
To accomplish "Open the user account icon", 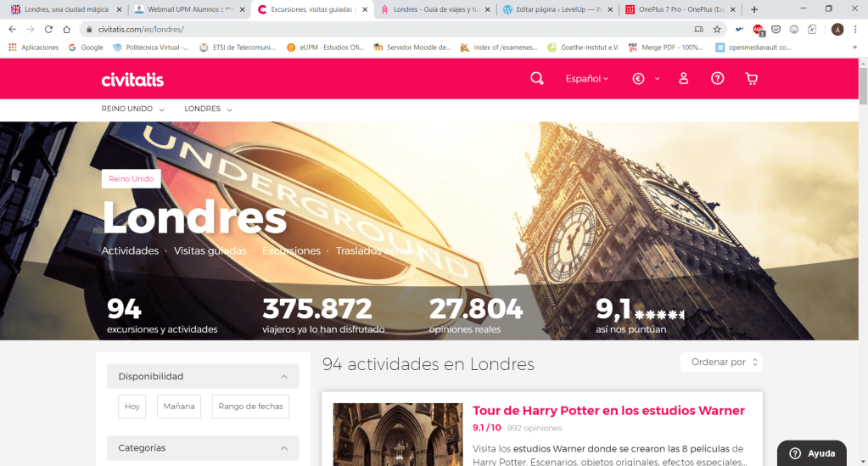I will tap(683, 78).
